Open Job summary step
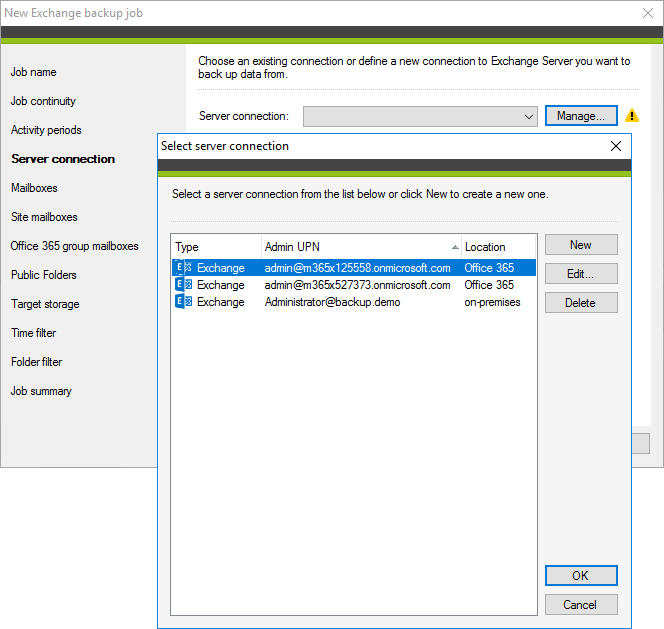 (x=41, y=391)
